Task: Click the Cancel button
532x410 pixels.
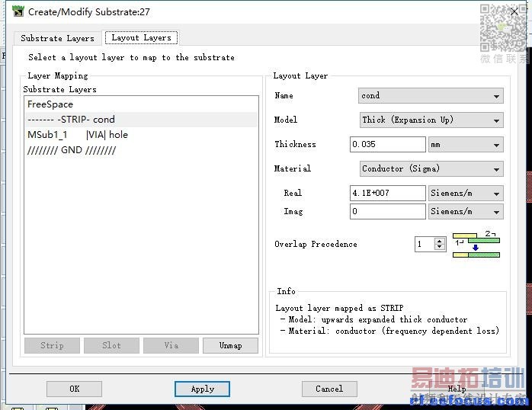Action: (x=329, y=389)
